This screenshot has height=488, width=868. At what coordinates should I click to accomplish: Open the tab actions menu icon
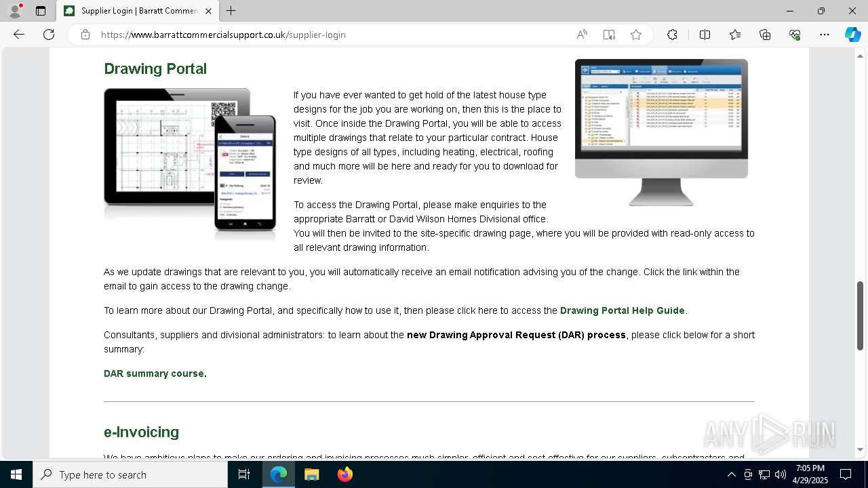[x=41, y=11]
